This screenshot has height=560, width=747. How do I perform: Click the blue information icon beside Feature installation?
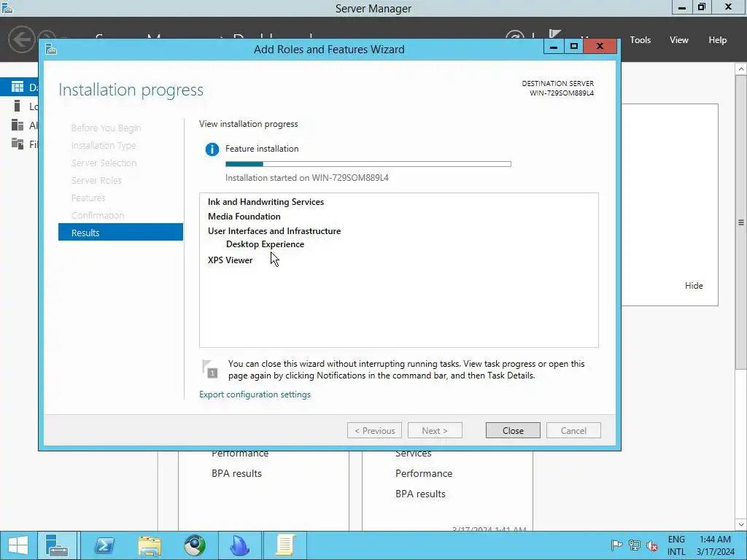212,149
